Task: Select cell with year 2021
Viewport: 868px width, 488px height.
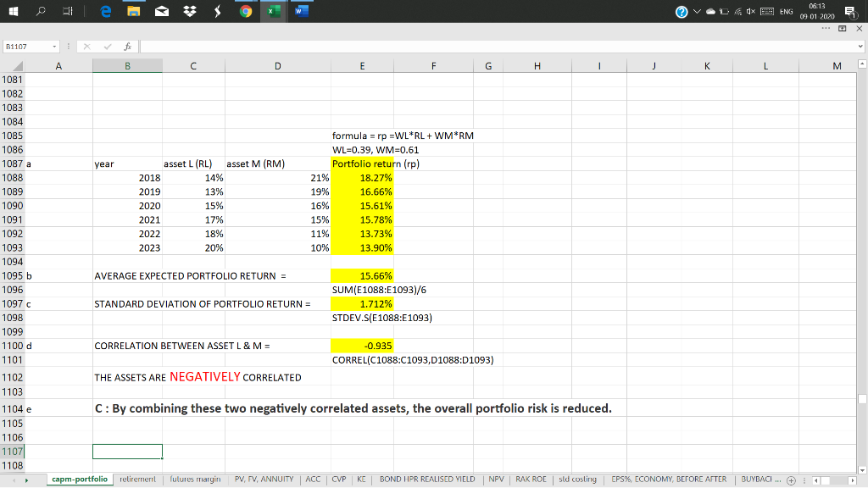Action: coord(127,219)
